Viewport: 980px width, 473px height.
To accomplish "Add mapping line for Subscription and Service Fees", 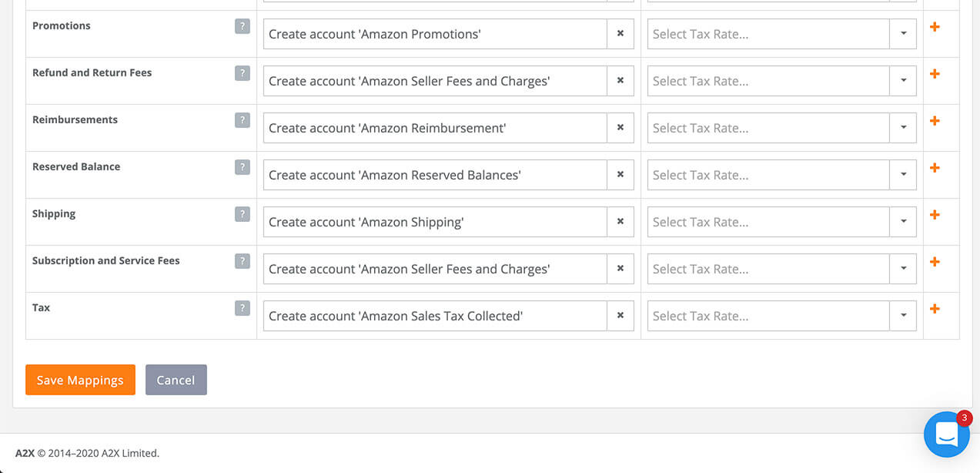I will [935, 262].
